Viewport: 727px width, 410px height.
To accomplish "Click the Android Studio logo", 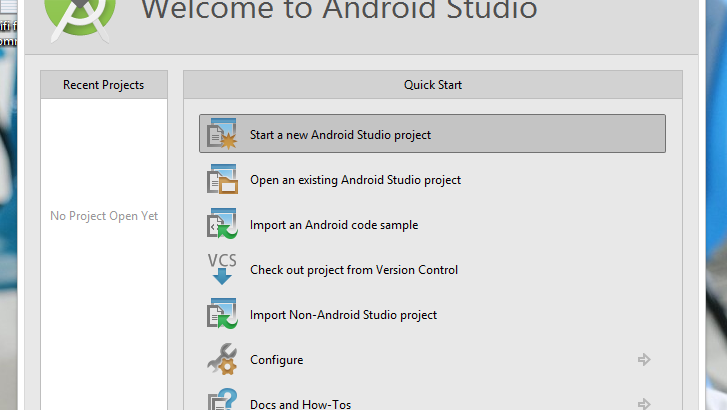I will pyautogui.click(x=81, y=12).
